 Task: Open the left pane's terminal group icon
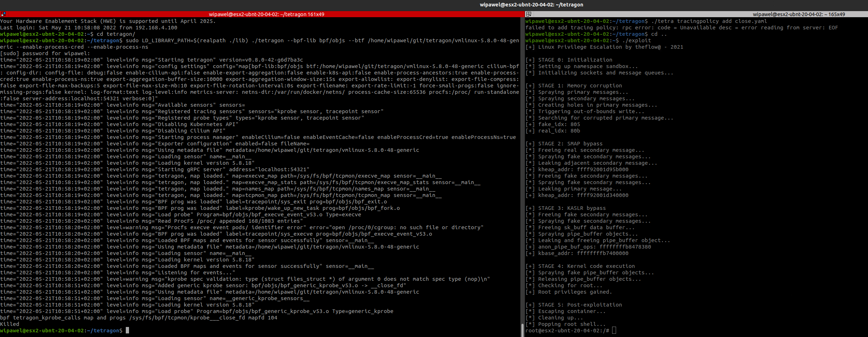(3, 14)
